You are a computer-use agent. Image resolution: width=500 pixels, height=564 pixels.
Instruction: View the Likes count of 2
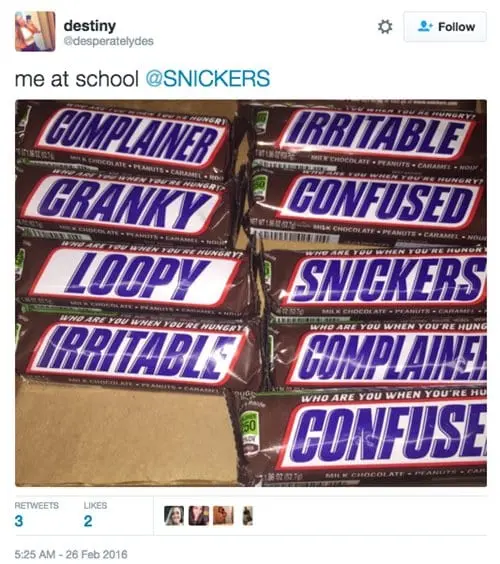[88, 521]
